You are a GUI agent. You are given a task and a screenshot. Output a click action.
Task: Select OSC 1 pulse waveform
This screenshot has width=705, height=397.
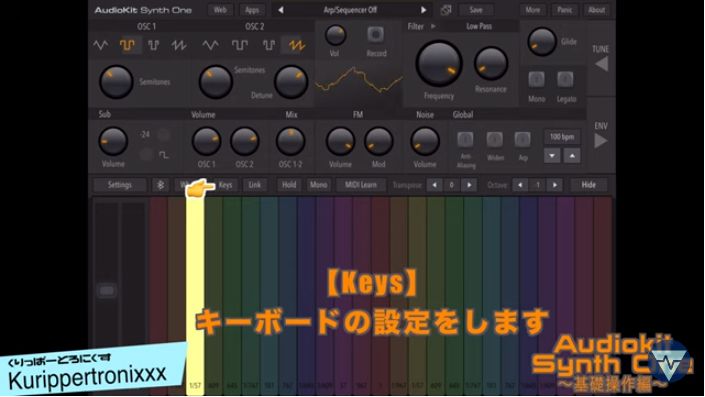click(x=154, y=45)
